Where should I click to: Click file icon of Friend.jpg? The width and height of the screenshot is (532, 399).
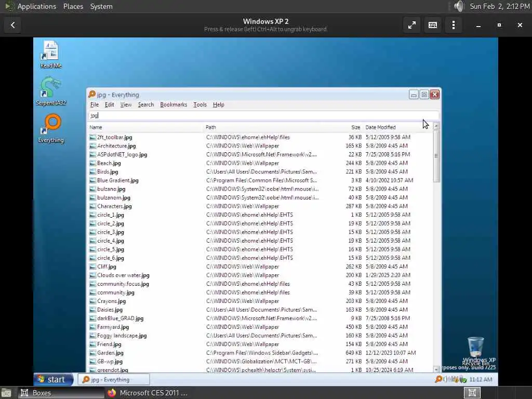(92, 344)
